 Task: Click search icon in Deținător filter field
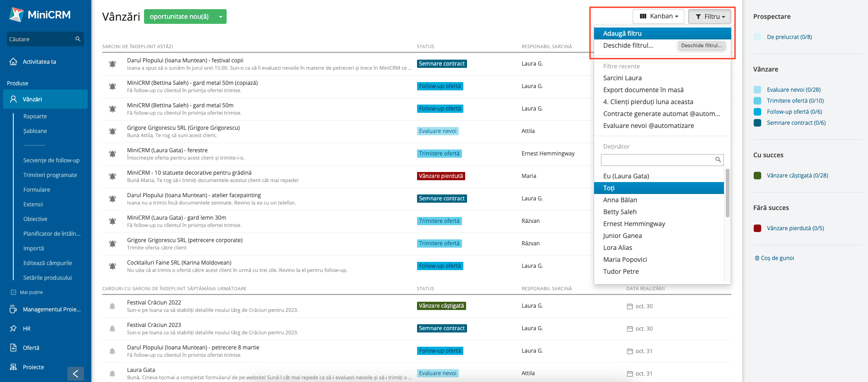(718, 160)
